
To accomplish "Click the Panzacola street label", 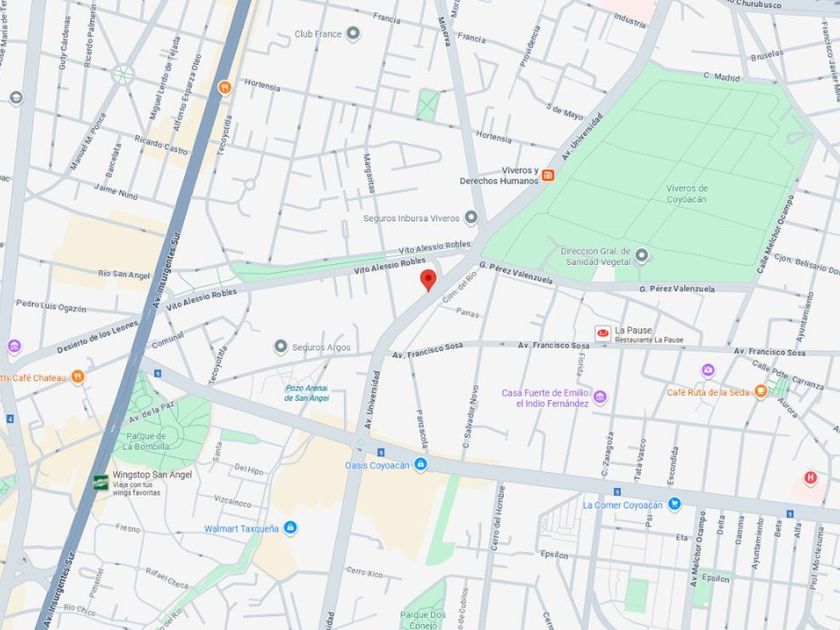I will pyautogui.click(x=422, y=429).
